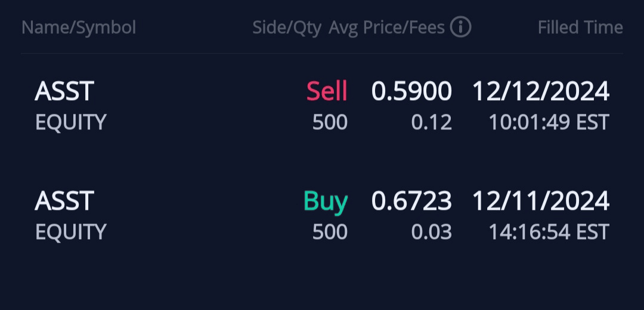Click the Filled Time column header

(580, 27)
